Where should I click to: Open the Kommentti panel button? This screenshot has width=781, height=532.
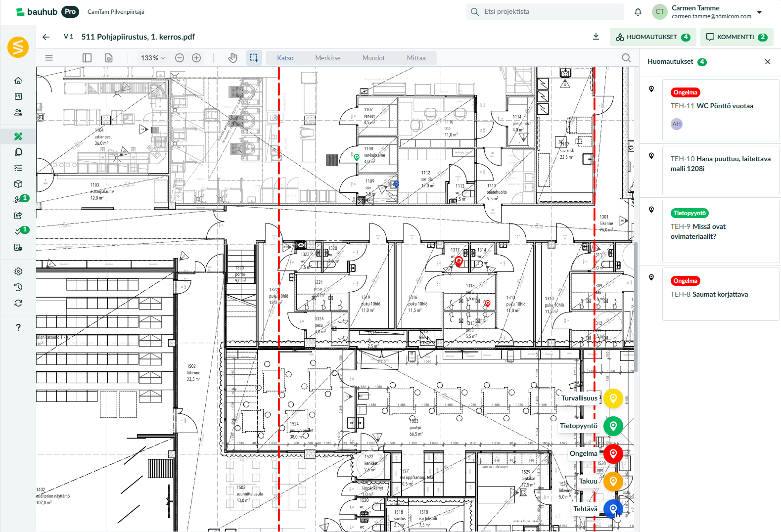click(736, 37)
